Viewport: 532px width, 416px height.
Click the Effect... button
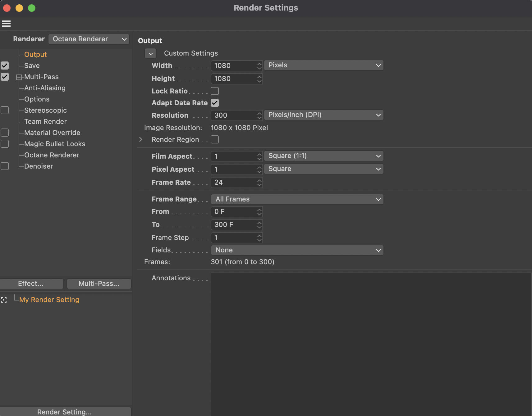click(x=31, y=284)
